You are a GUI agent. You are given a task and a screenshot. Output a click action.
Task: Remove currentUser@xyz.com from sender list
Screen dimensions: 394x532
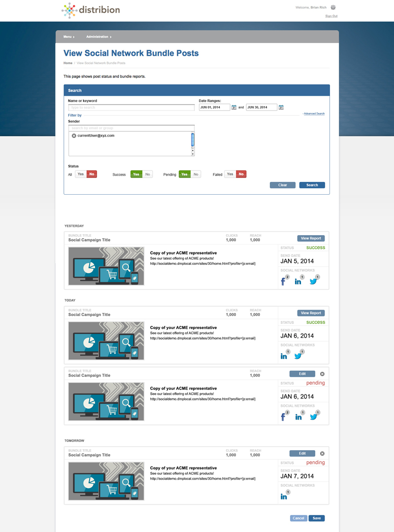(x=74, y=136)
